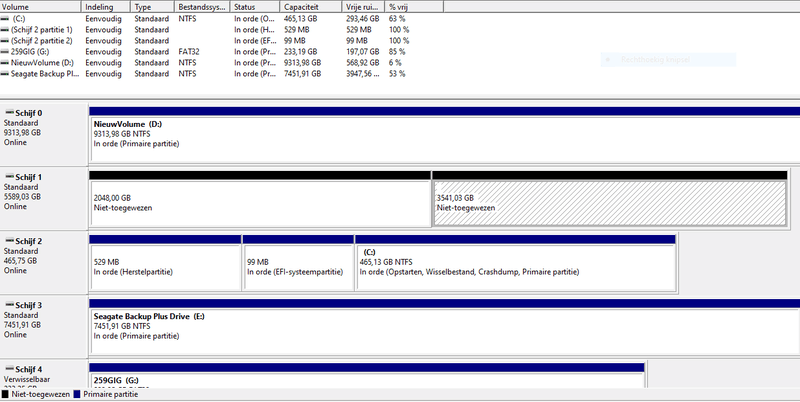Select the (C:) 465,13 GB NTFS partition

[515, 263]
